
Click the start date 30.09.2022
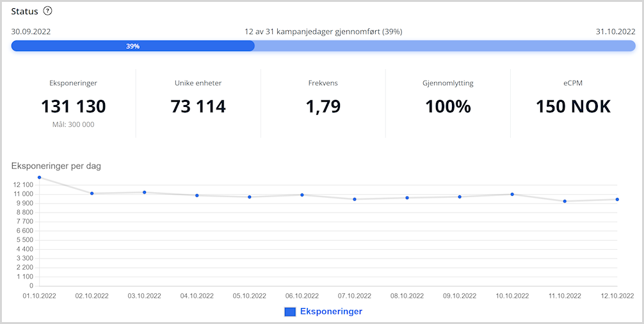point(31,31)
